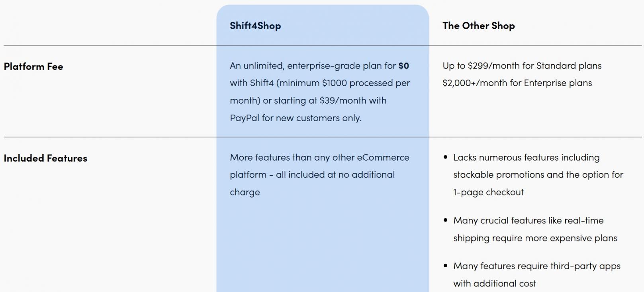The image size is (644, 292).
Task: Click The Other Shop column heading
Action: 478,26
